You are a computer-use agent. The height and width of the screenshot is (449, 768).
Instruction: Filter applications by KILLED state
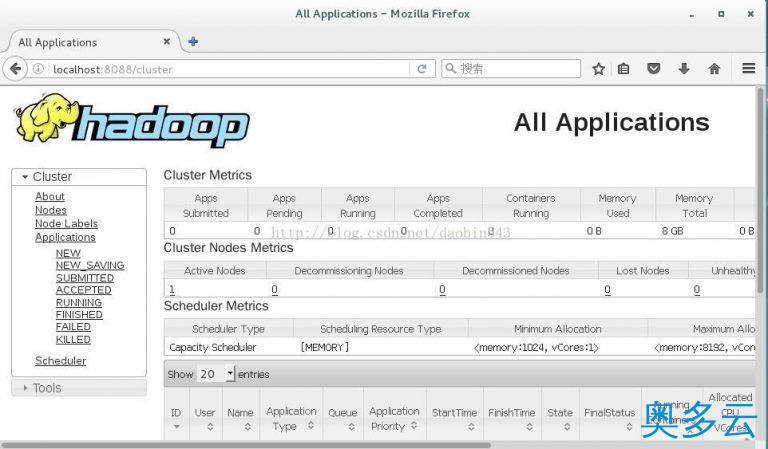pyautogui.click(x=73, y=340)
